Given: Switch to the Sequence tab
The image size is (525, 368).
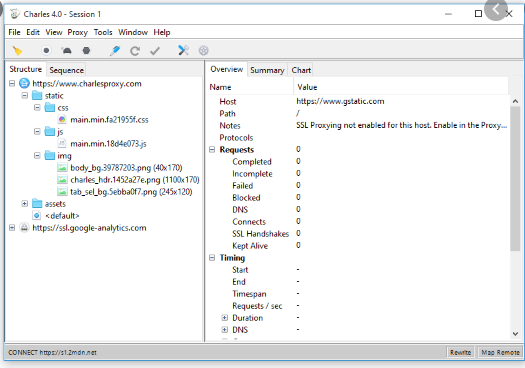Looking at the screenshot, I should (x=66, y=70).
